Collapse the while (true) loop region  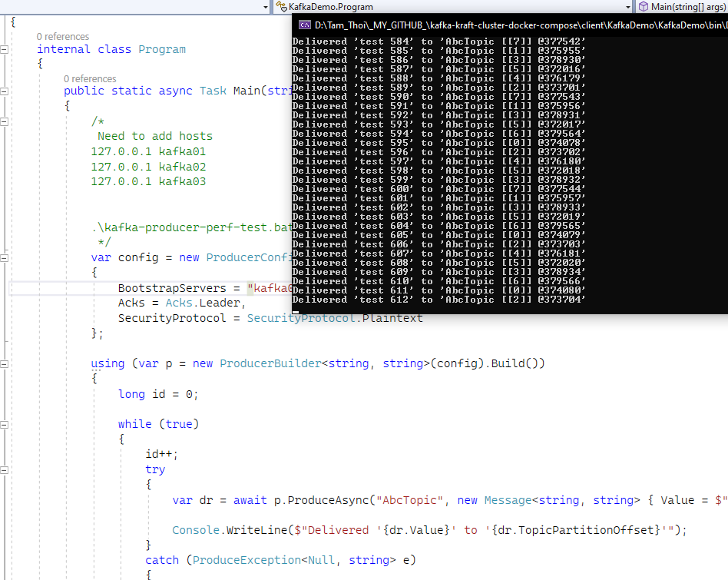[4, 424]
